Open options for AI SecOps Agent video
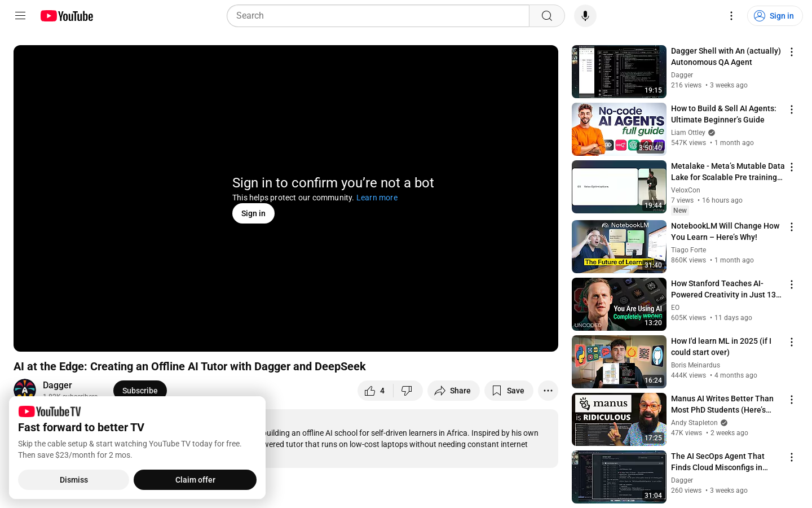The height and width of the screenshot is (508, 812). (x=792, y=457)
